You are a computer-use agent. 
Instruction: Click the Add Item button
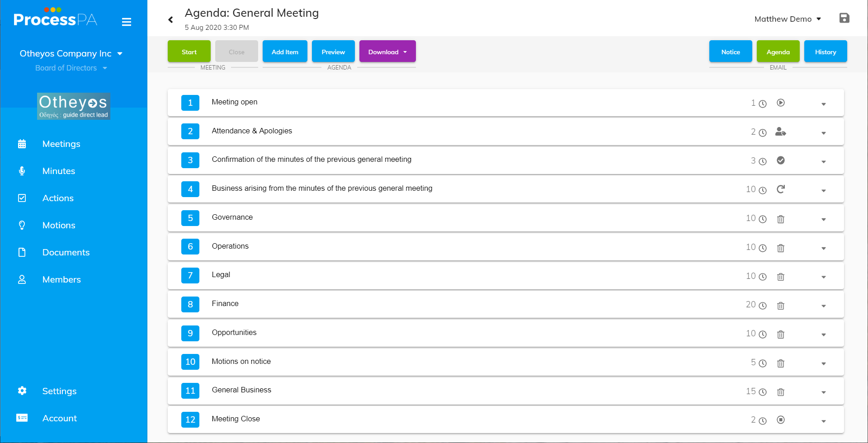point(285,52)
